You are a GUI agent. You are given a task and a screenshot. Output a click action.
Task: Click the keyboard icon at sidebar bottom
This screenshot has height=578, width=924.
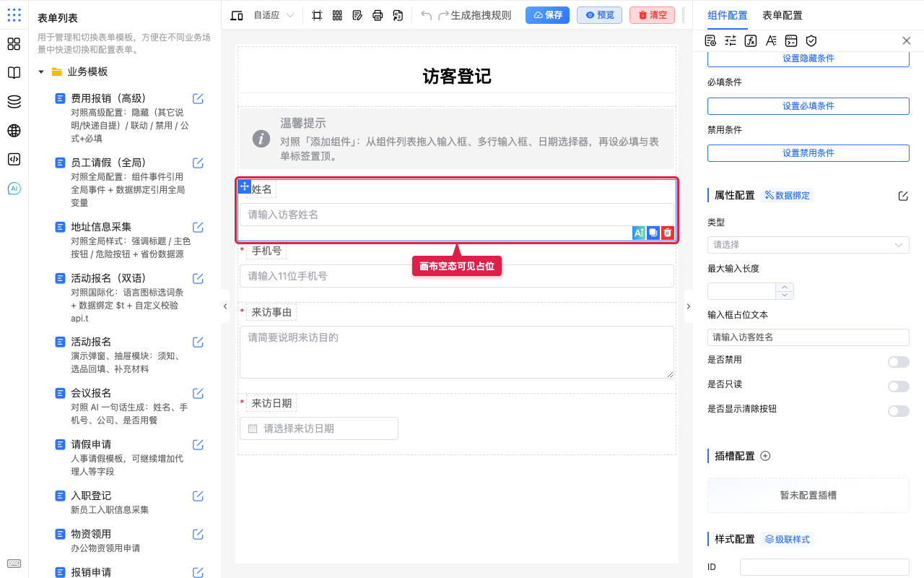14,564
